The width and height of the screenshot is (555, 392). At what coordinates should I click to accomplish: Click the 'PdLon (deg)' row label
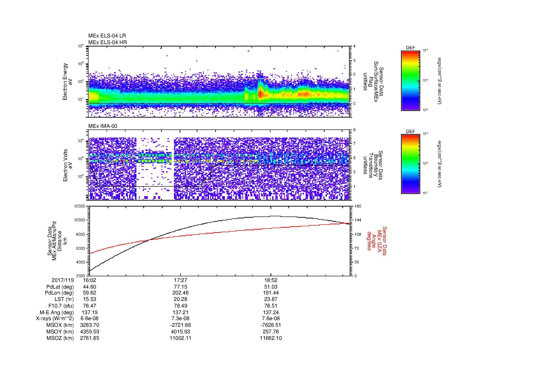pos(60,293)
